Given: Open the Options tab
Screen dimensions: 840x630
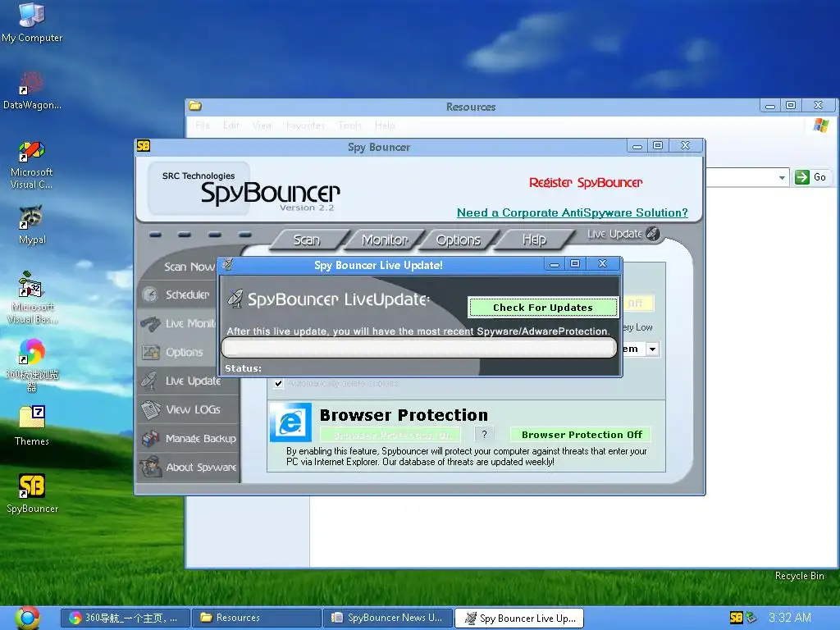Looking at the screenshot, I should click(458, 240).
